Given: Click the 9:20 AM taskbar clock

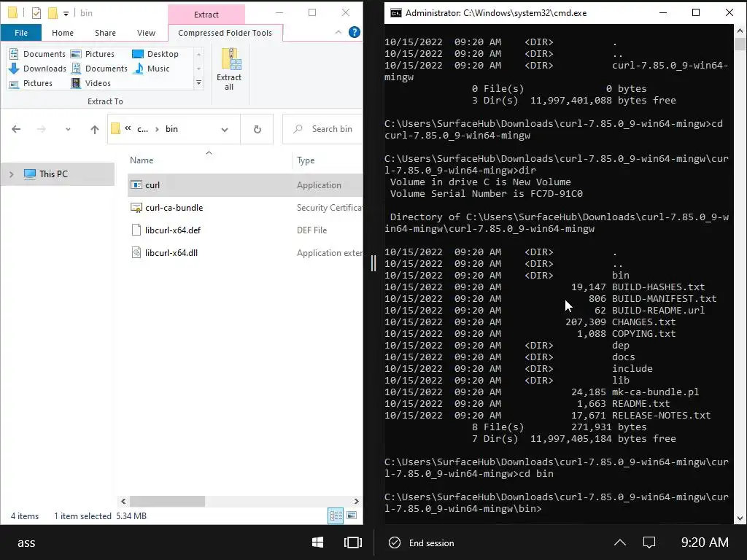Looking at the screenshot, I should 705,542.
